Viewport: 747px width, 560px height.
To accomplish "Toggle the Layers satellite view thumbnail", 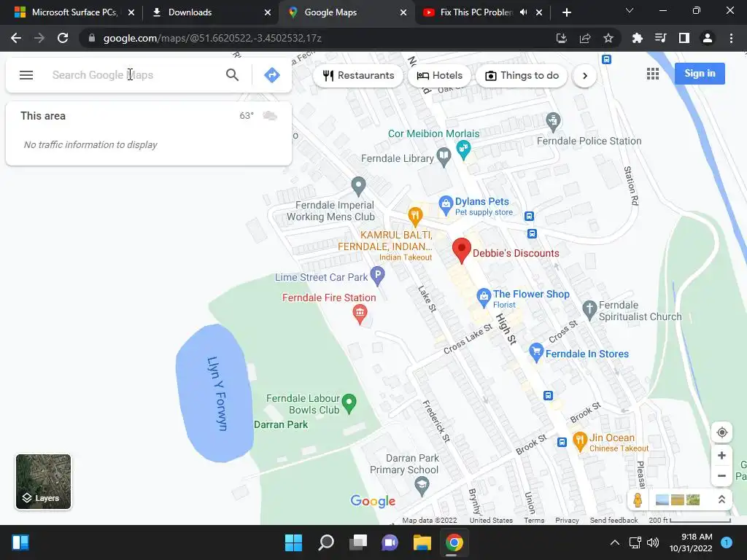I will pyautogui.click(x=43, y=482).
